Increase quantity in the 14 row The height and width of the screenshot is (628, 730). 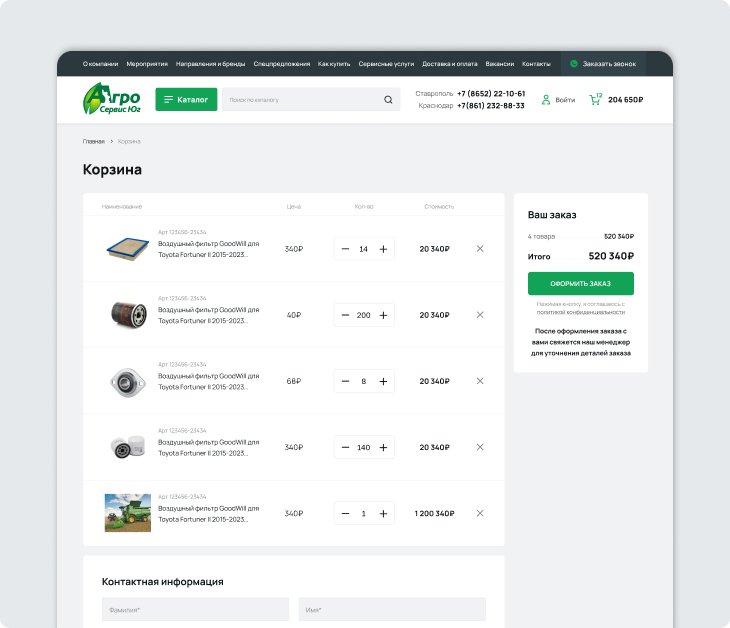383,249
